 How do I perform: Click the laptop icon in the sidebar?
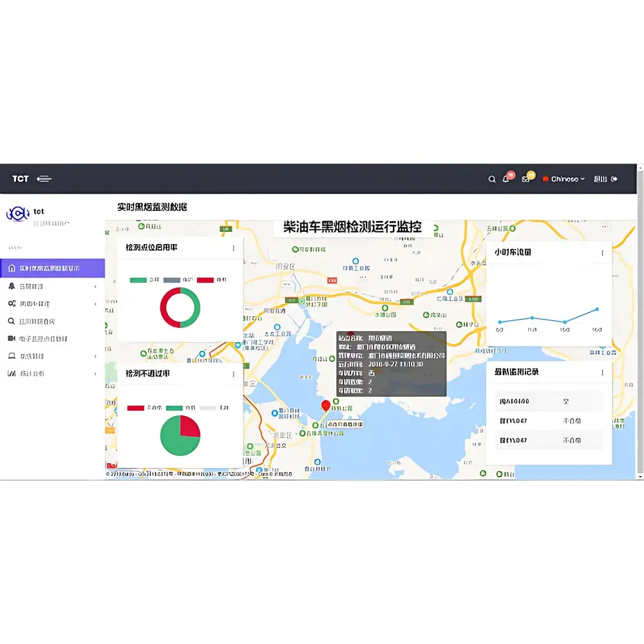tap(12, 355)
